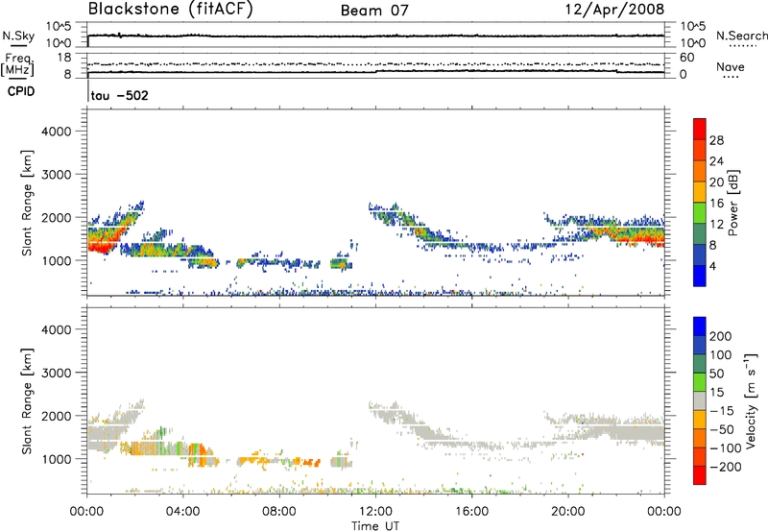Click the Velocity [m s-1] color bar label
Screen dimensions: 768x532
[751, 400]
